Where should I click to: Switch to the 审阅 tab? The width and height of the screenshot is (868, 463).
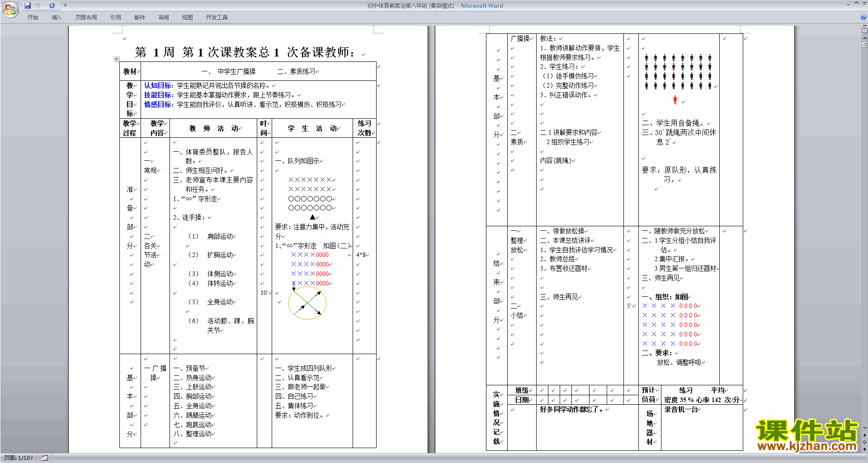(164, 17)
